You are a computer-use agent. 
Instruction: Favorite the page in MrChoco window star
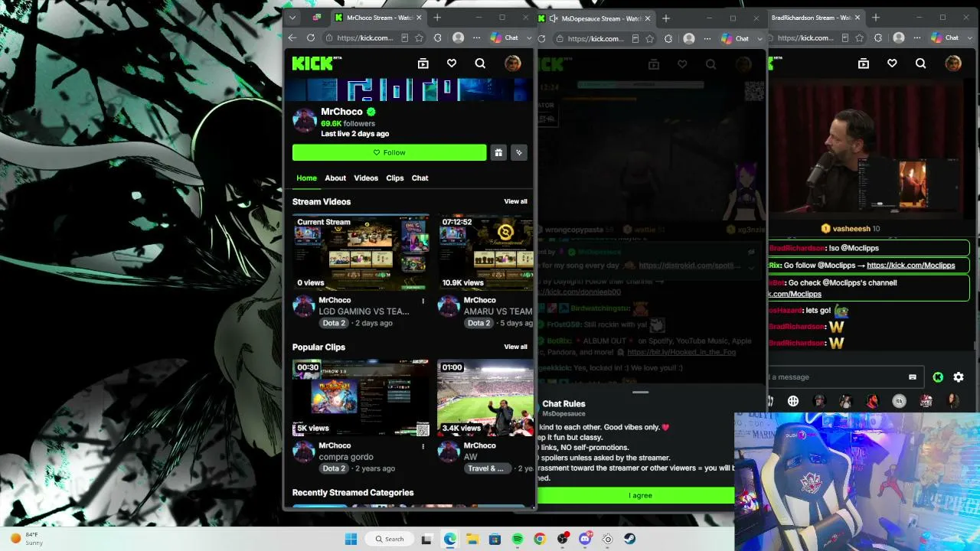point(419,37)
